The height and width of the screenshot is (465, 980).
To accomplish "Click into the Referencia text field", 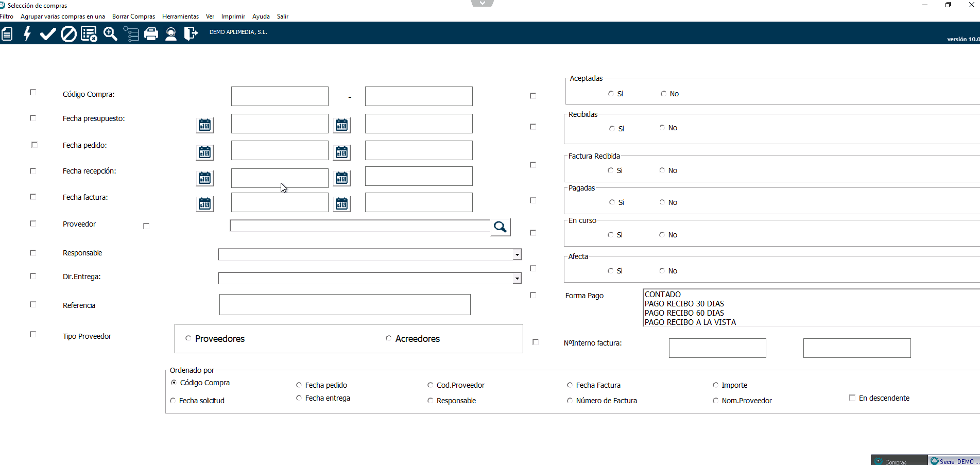I will pos(345,305).
